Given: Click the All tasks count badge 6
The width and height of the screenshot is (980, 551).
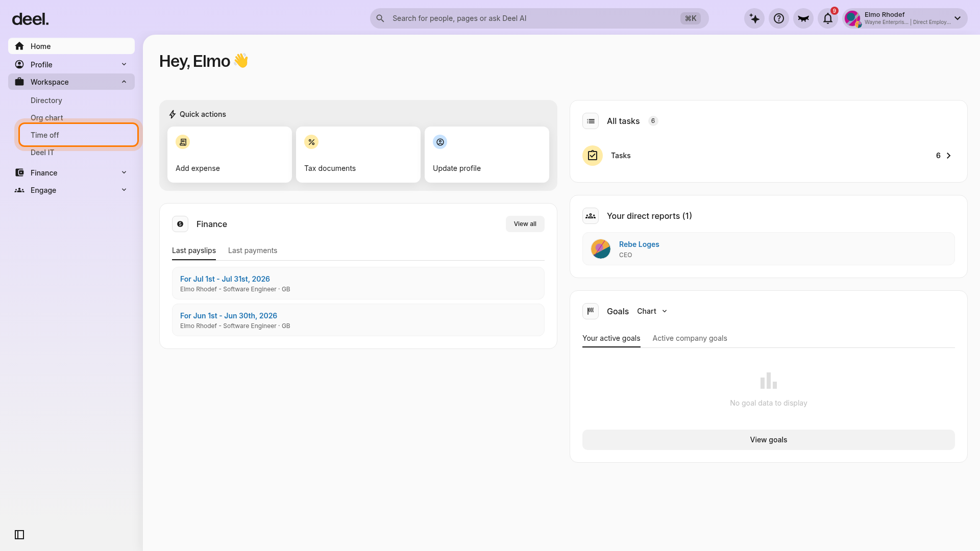Looking at the screenshot, I should (x=653, y=121).
